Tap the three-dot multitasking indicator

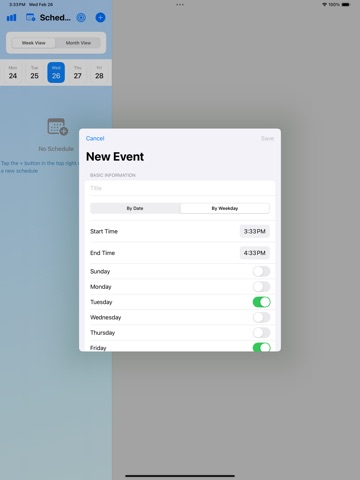180,4
